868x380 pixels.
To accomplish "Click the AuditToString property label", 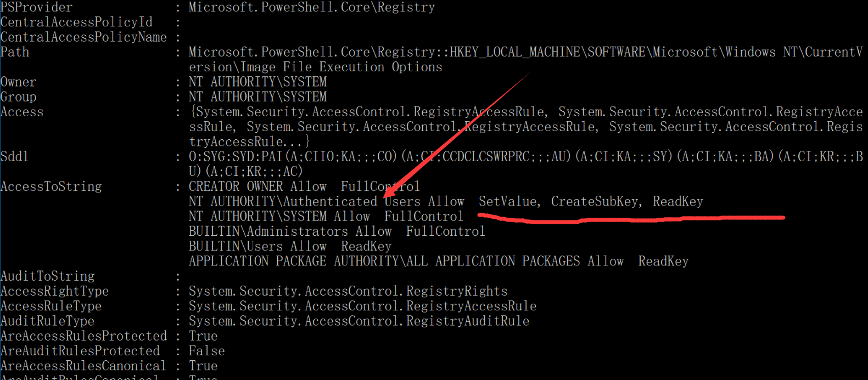I will 48,276.
